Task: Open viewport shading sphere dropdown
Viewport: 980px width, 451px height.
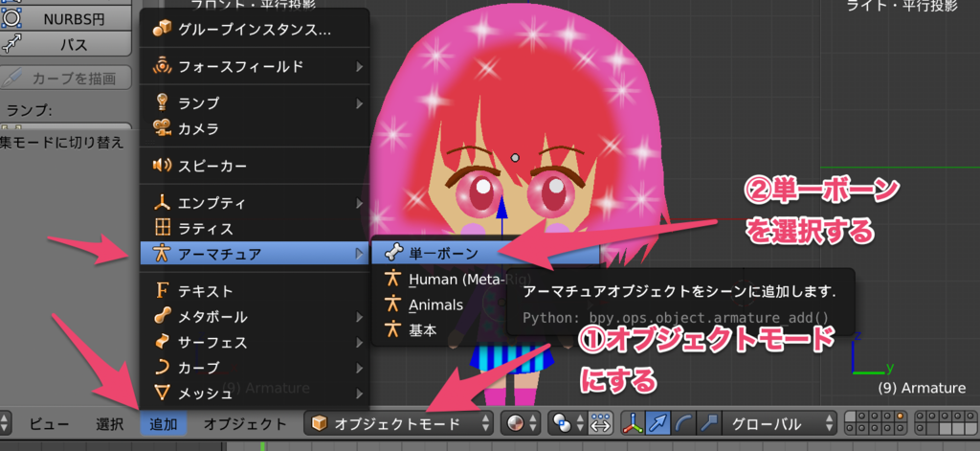Action: coord(520,423)
